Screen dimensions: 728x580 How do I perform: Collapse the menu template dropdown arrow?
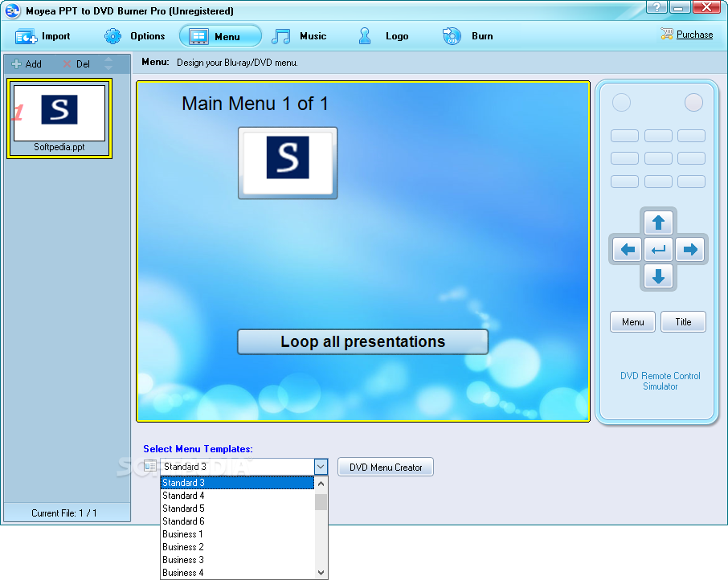coord(321,466)
